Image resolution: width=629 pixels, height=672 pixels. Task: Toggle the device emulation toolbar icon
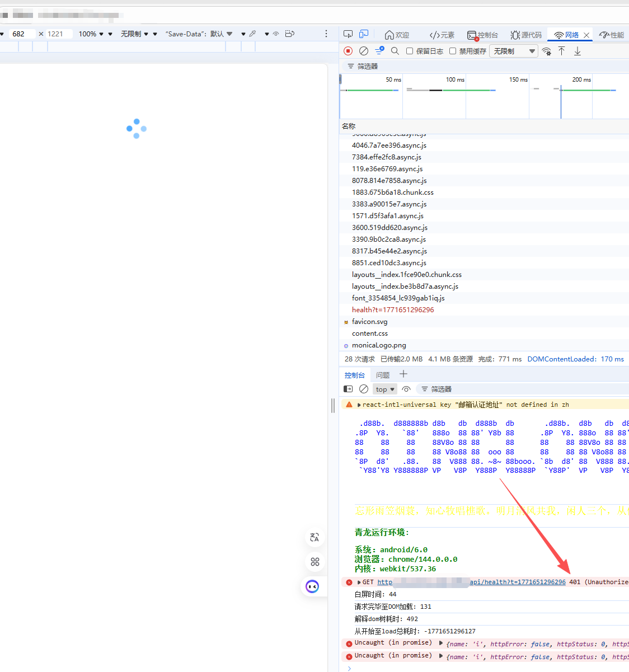364,35
